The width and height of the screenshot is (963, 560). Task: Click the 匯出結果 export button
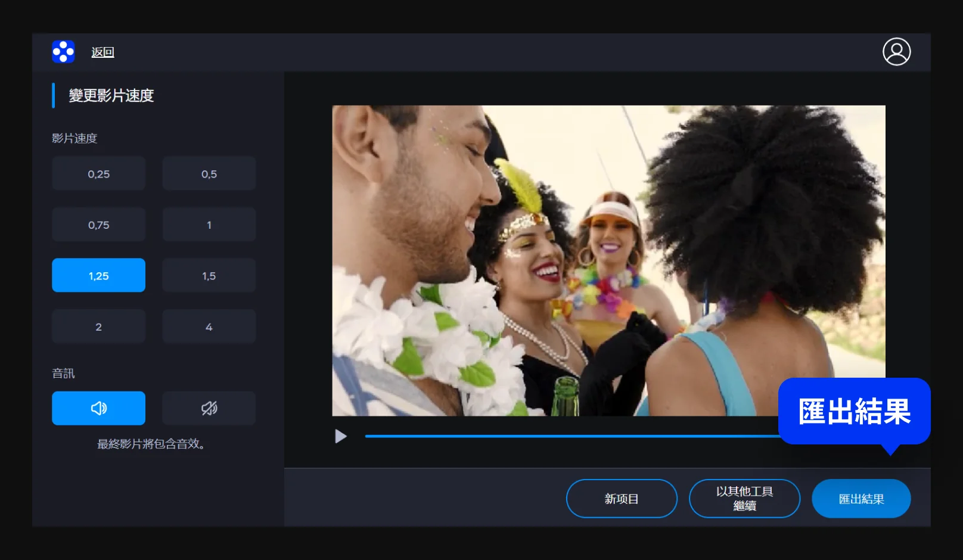click(x=861, y=499)
